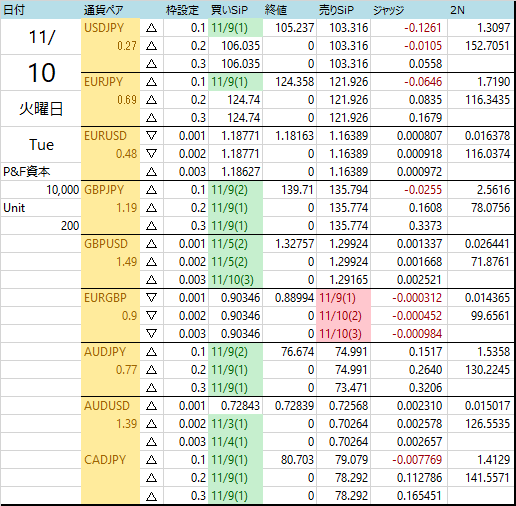516x506 pixels.
Task: Select the green 11/4(1) buy SiP cell
Action: pos(236,442)
